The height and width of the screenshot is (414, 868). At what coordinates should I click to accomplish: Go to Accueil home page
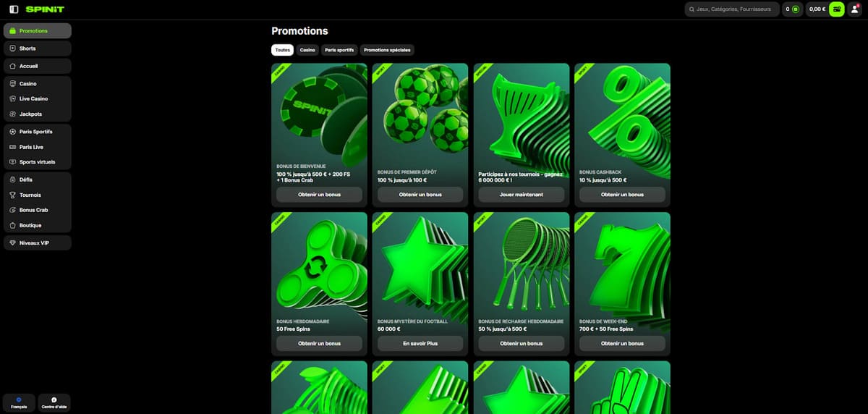click(x=37, y=66)
